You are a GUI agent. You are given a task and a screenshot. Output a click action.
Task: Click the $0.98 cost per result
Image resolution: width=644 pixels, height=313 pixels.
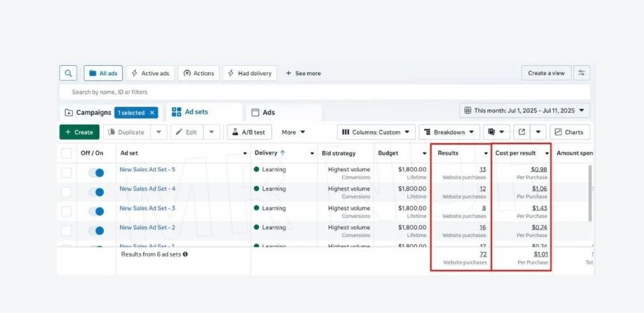pyautogui.click(x=539, y=169)
